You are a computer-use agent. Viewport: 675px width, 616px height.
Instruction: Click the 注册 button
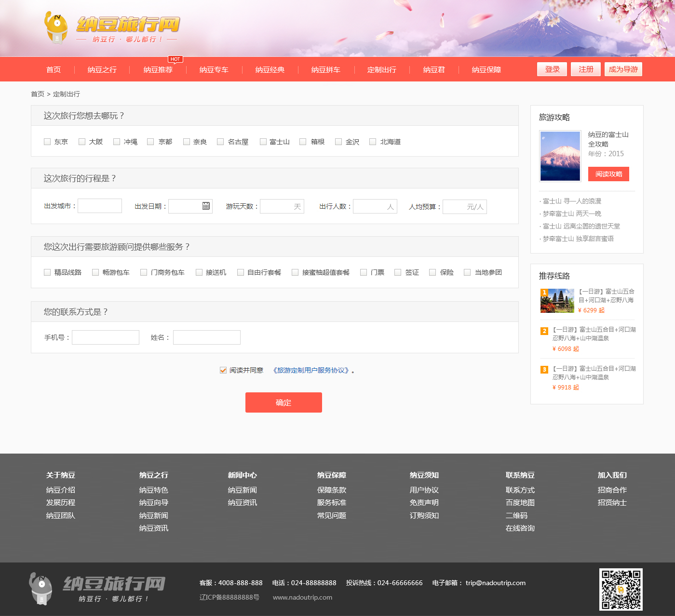pyautogui.click(x=585, y=69)
